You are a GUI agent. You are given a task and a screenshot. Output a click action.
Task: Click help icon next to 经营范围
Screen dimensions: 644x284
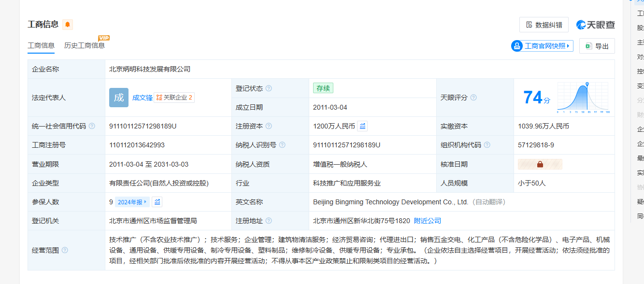tap(65, 250)
